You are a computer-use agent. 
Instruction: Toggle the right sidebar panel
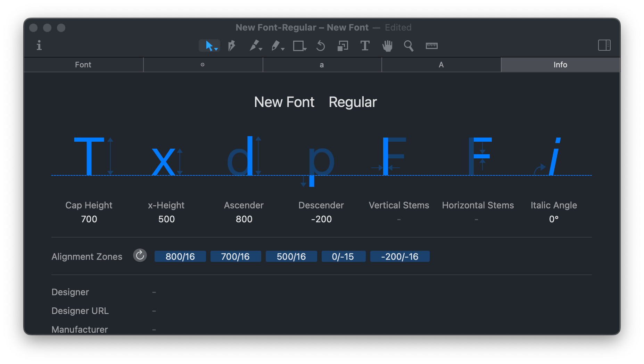pos(604,45)
